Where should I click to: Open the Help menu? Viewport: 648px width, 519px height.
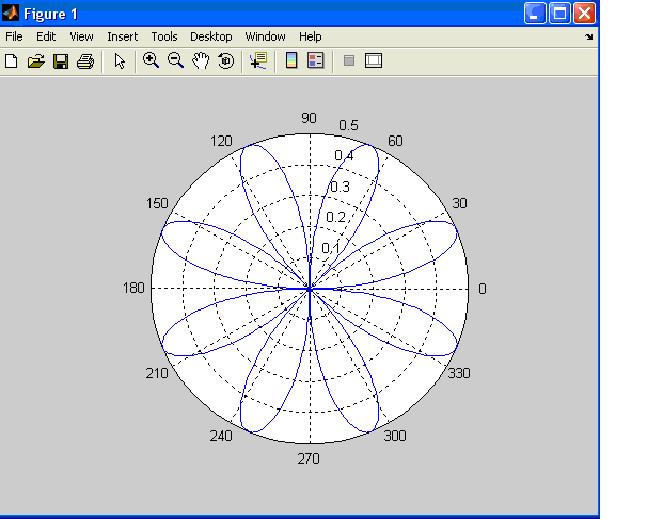(310, 37)
